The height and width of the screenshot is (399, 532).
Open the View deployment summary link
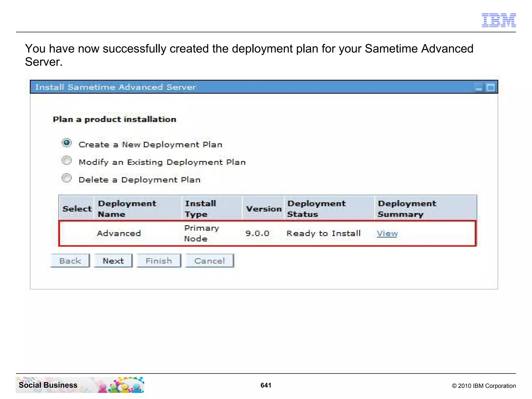pyautogui.click(x=387, y=233)
